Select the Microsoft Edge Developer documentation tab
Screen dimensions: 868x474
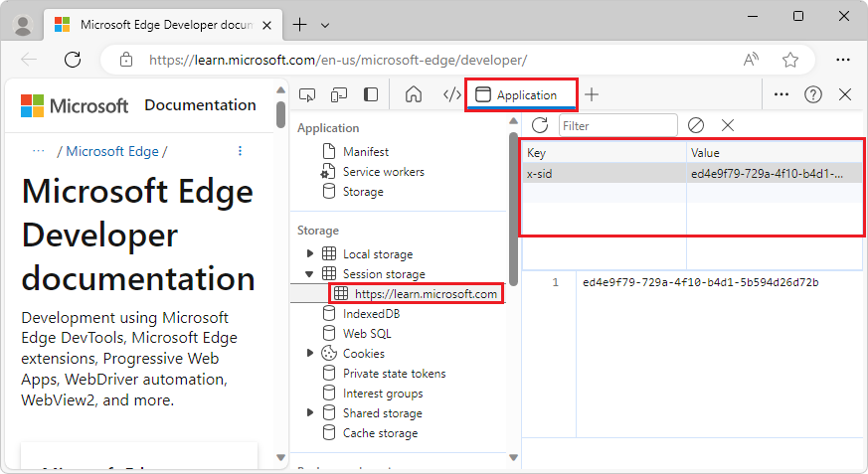coord(162,25)
